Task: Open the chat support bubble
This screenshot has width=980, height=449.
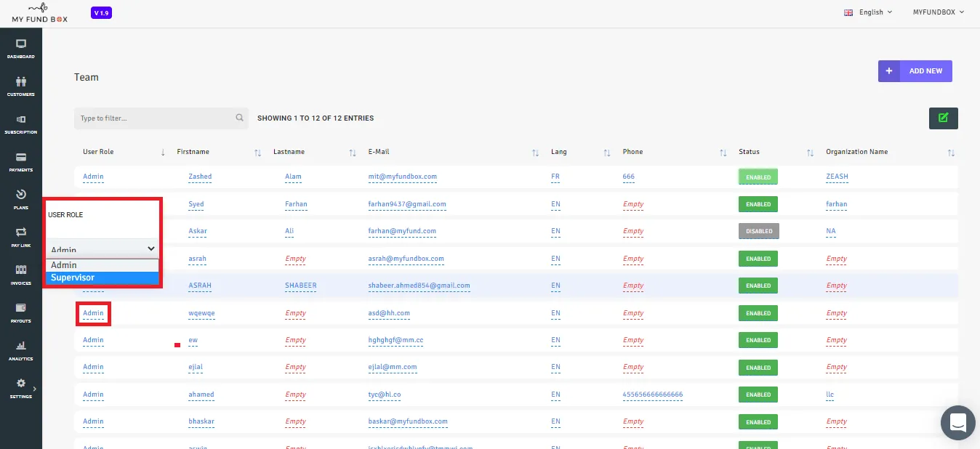Action: pyautogui.click(x=957, y=423)
